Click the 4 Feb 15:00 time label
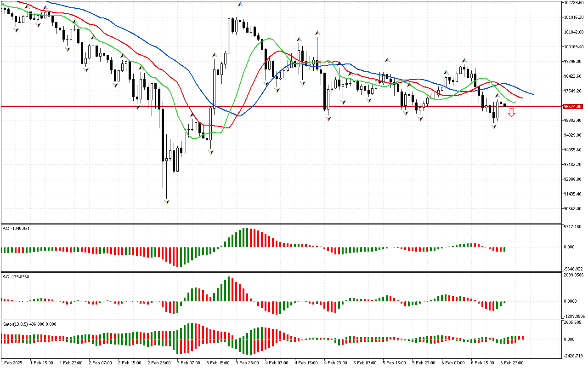This screenshot has width=588, height=368. point(305,362)
